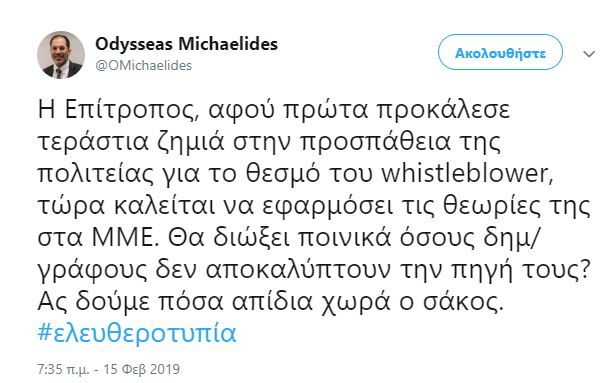Open Odysseas Michaelides profile photo
The image size is (612, 383).
point(60,55)
